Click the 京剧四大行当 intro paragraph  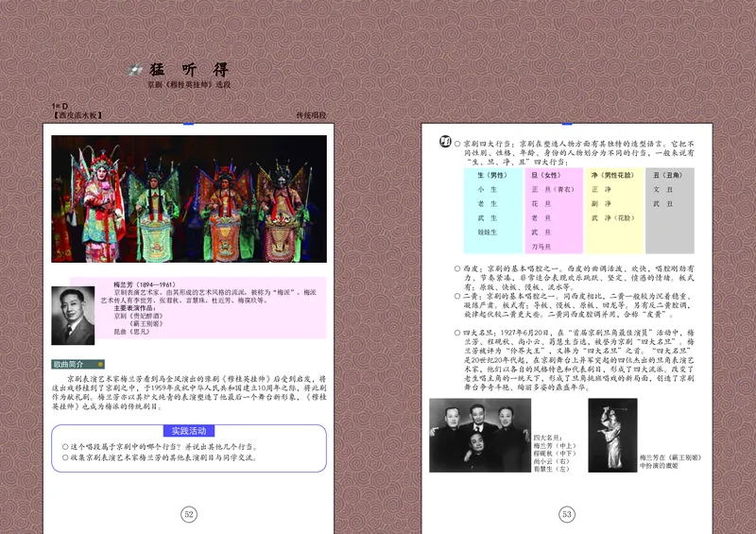(x=575, y=153)
